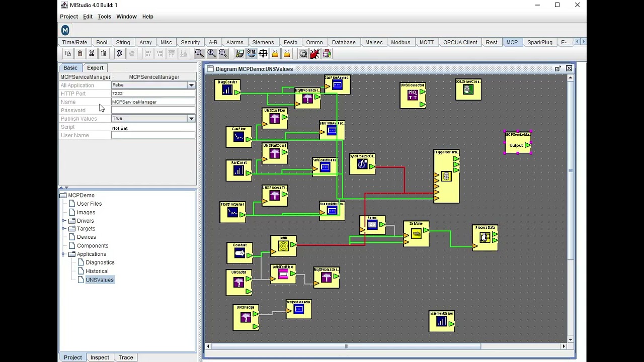Collapse the Applications tree node
644x362 pixels.
point(64,254)
